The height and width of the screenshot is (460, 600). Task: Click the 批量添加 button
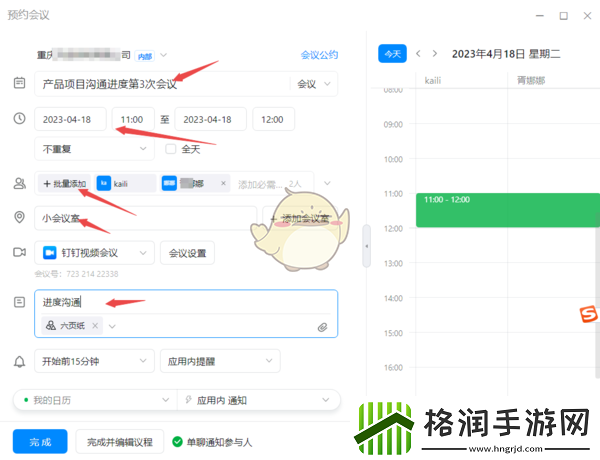click(64, 183)
